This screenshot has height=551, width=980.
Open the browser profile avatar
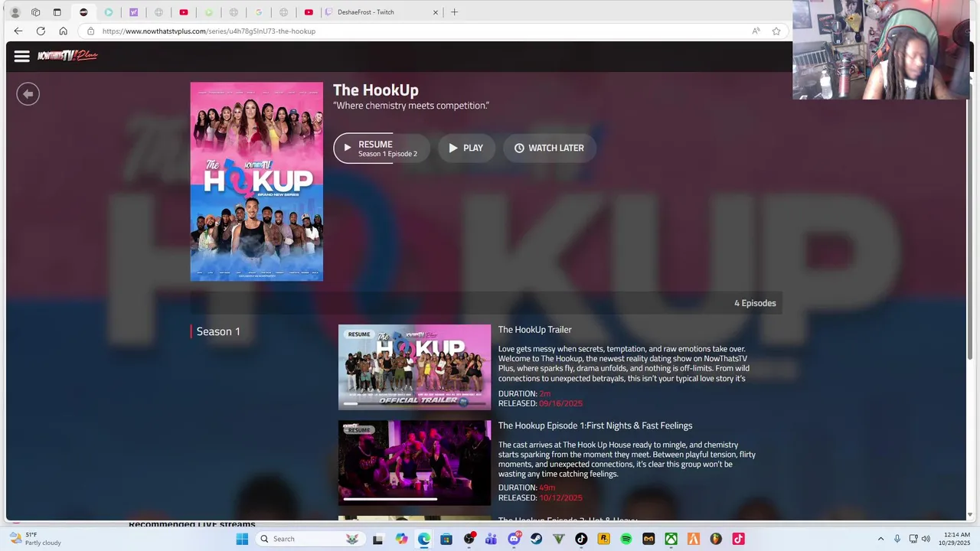(x=15, y=12)
